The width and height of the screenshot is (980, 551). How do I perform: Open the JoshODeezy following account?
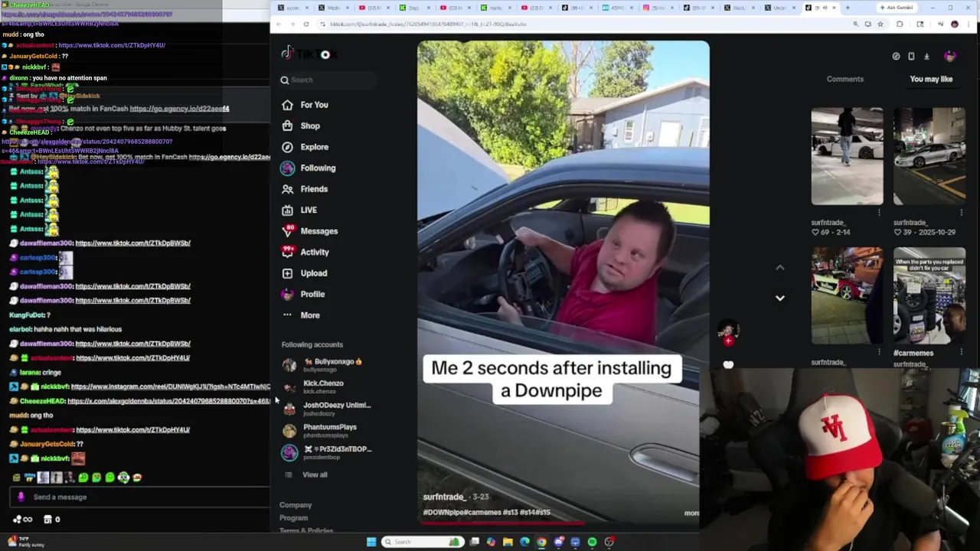(x=325, y=409)
